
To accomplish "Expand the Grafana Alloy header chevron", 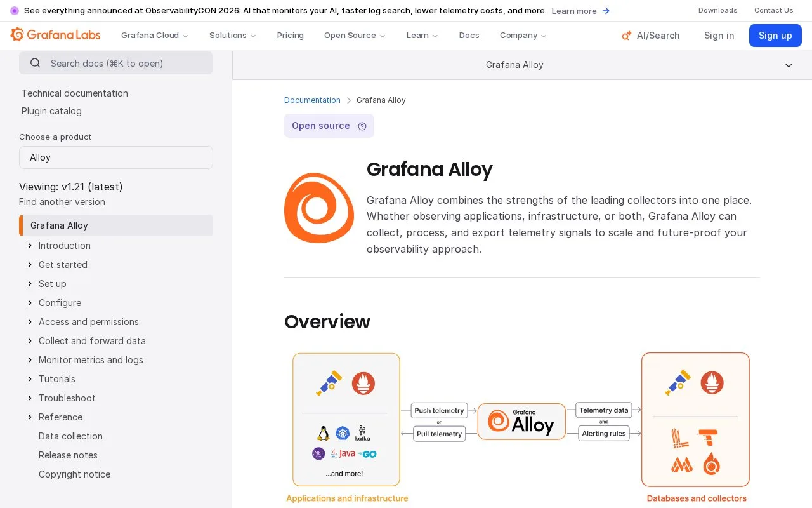I will (789, 65).
